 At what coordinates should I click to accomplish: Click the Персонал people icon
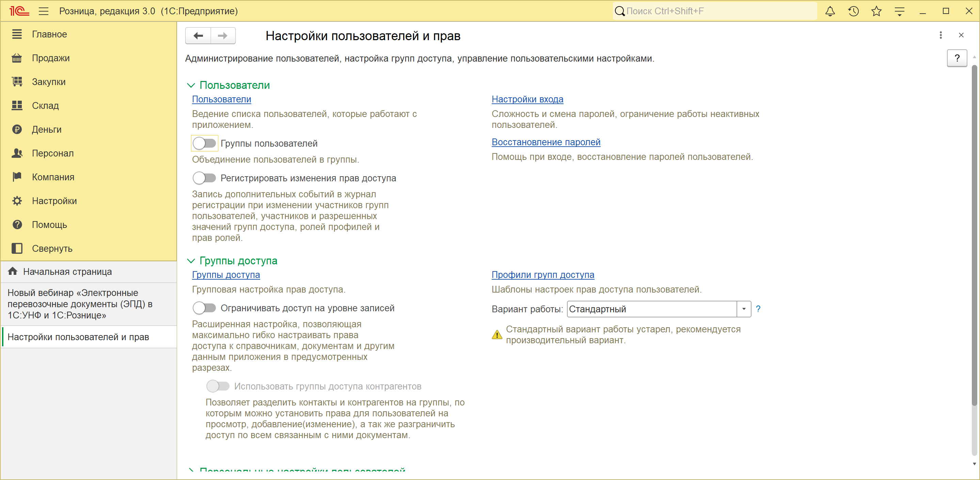(17, 153)
